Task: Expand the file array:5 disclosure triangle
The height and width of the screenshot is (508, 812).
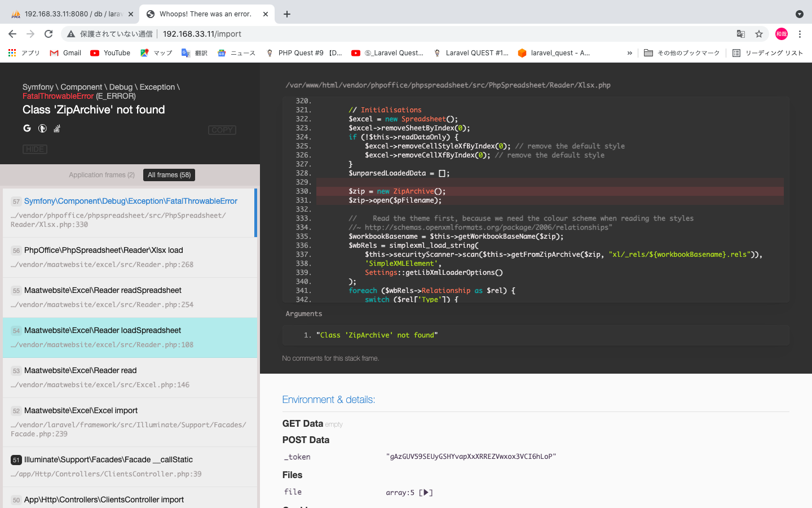Action: [426, 493]
